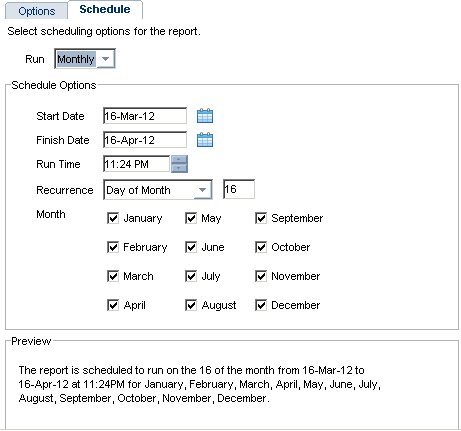Toggle the August checkbox
Image resolution: width=461 pixels, height=431 pixels.
pos(191,305)
